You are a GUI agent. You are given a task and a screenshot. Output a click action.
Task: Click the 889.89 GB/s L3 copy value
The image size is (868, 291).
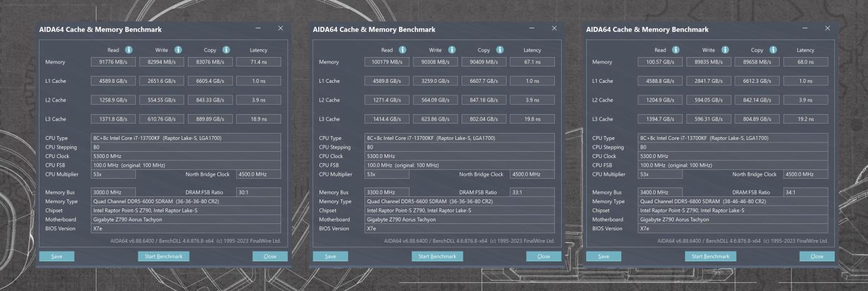tap(210, 119)
